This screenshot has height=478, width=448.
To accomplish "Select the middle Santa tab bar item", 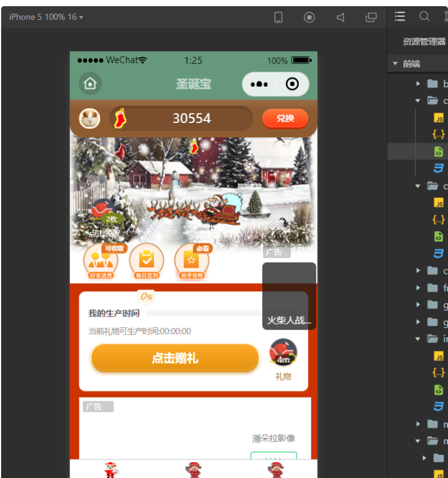I will [194, 470].
